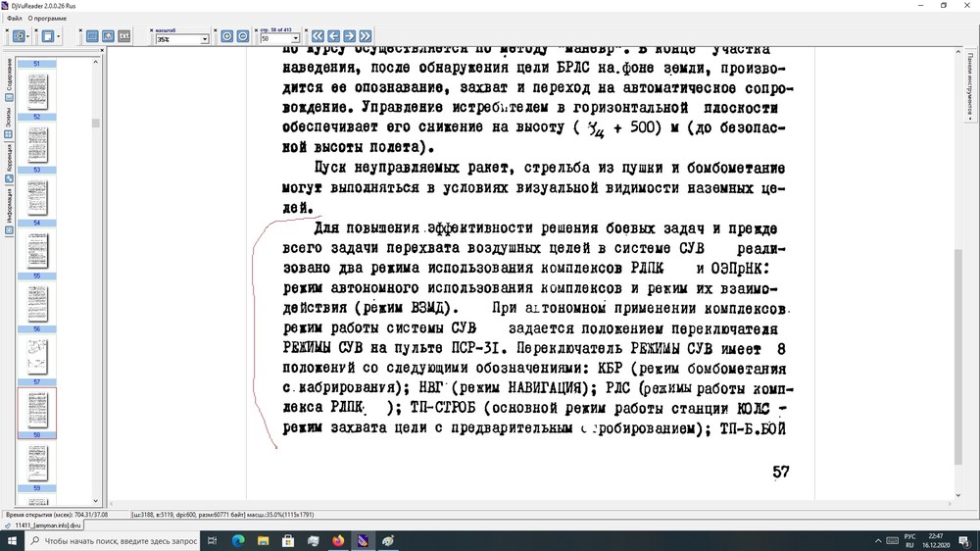
Task: Open Microsoft Store from the taskbar
Action: click(288, 541)
